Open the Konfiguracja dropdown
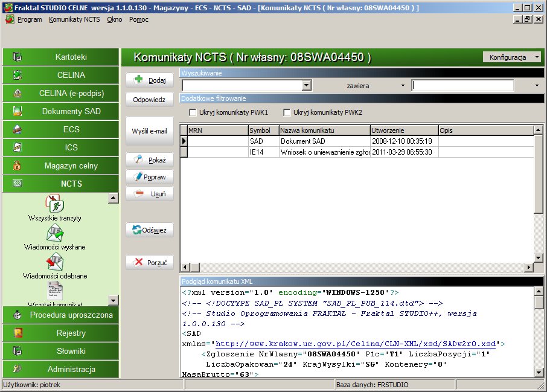Viewport: 547px width, 392px height. 511,57
